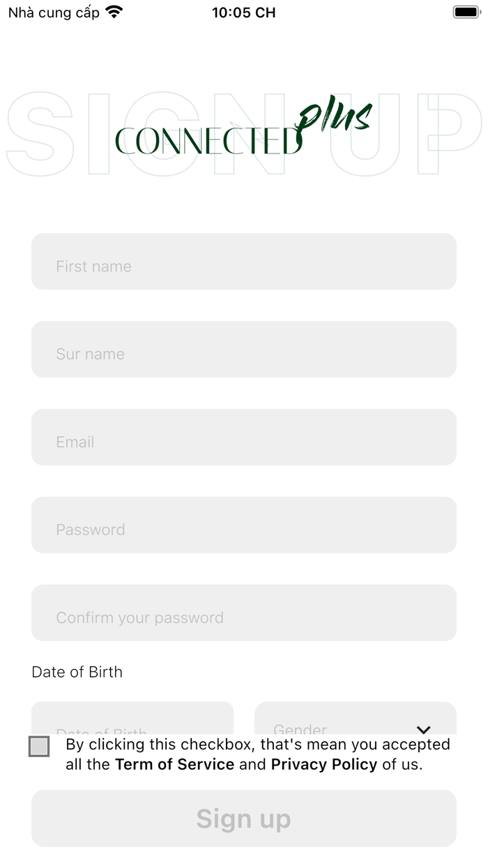Viewport: 488px width, 868px height.
Task: Focus the First name field
Action: (243, 262)
